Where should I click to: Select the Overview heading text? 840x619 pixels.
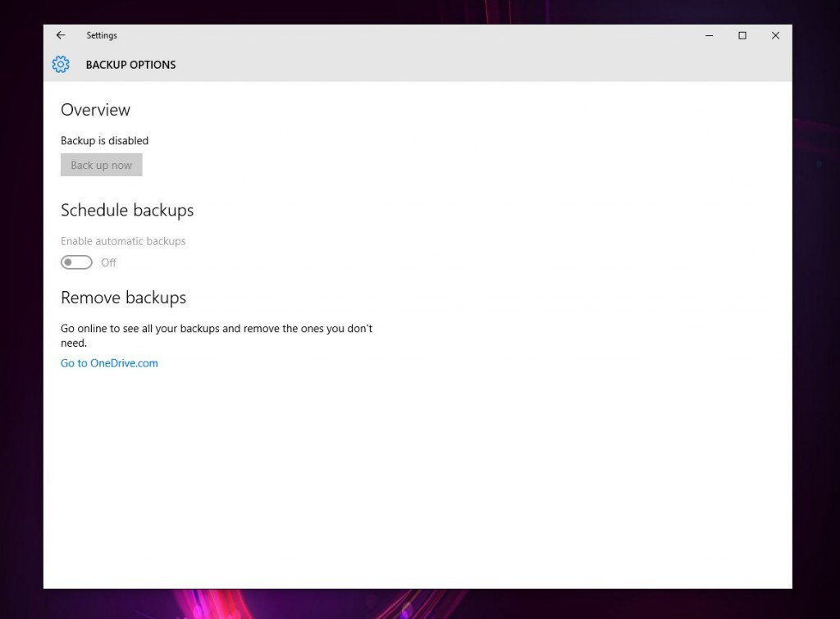click(x=95, y=110)
